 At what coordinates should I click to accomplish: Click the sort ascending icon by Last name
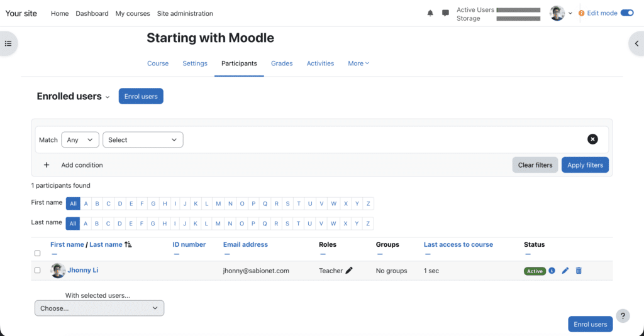(128, 244)
